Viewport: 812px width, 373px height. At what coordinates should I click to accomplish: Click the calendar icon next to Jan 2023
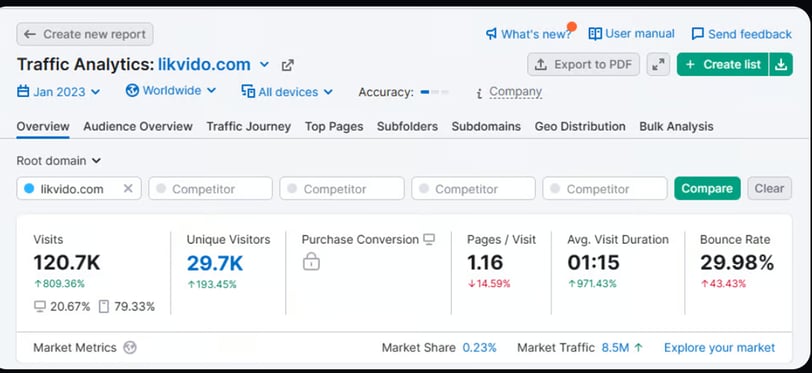(23, 92)
